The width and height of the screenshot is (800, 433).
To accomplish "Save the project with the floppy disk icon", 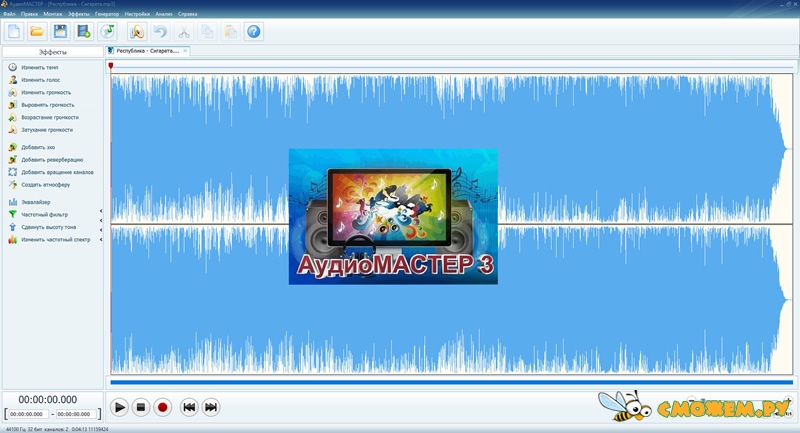I will pos(60,32).
